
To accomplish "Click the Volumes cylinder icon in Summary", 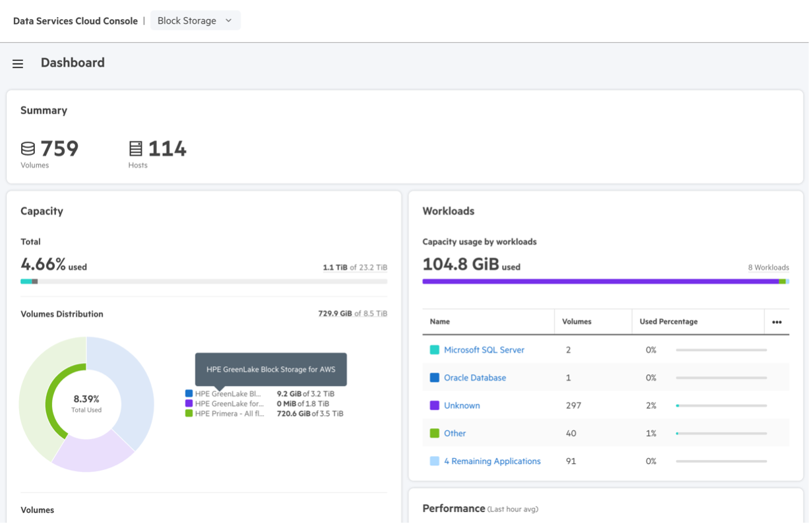I will (x=28, y=148).
